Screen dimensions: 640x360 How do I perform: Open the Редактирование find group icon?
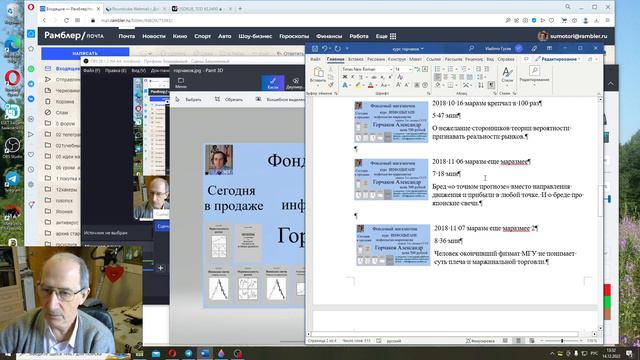534,71
